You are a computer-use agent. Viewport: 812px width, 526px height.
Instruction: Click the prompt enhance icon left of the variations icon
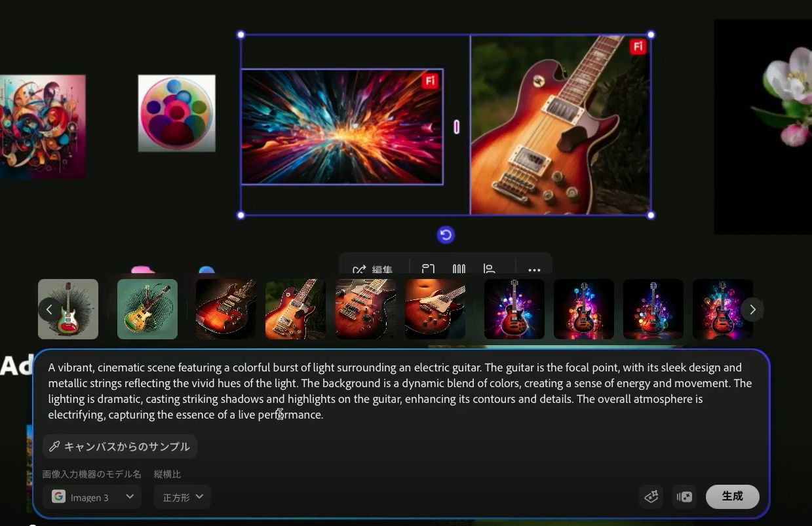click(651, 497)
